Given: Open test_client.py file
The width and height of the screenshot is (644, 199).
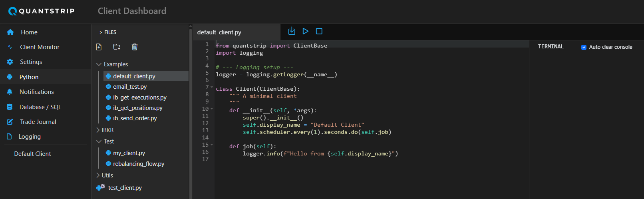Looking at the screenshot, I should pyautogui.click(x=125, y=187).
